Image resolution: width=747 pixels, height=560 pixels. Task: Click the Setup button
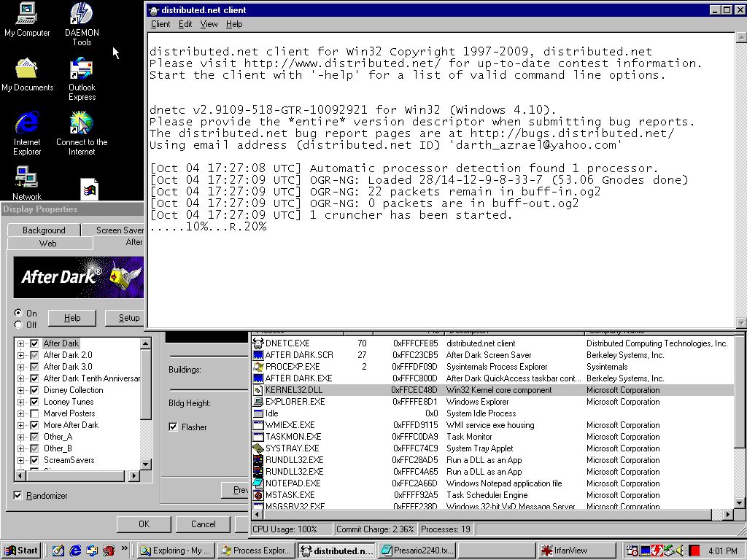pos(125,318)
